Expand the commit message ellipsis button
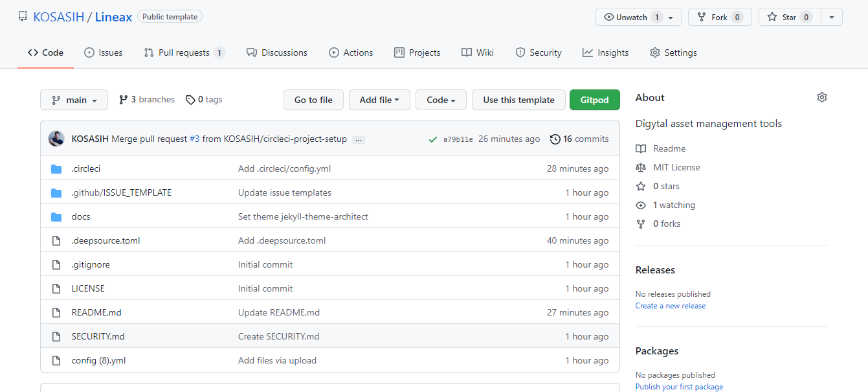 359,139
